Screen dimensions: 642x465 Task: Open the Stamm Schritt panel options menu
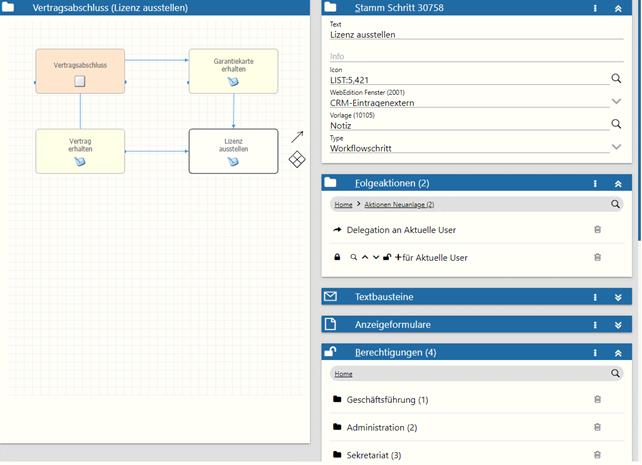tap(595, 8)
